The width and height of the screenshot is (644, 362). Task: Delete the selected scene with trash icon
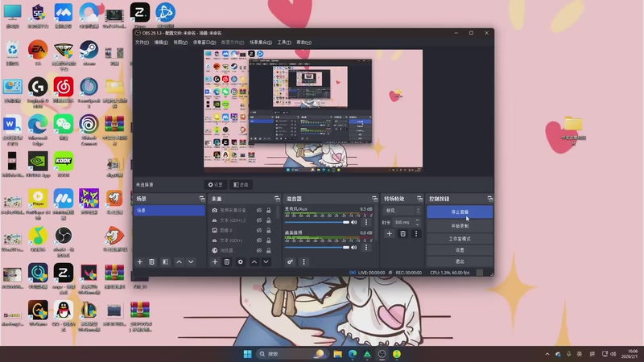151,262
